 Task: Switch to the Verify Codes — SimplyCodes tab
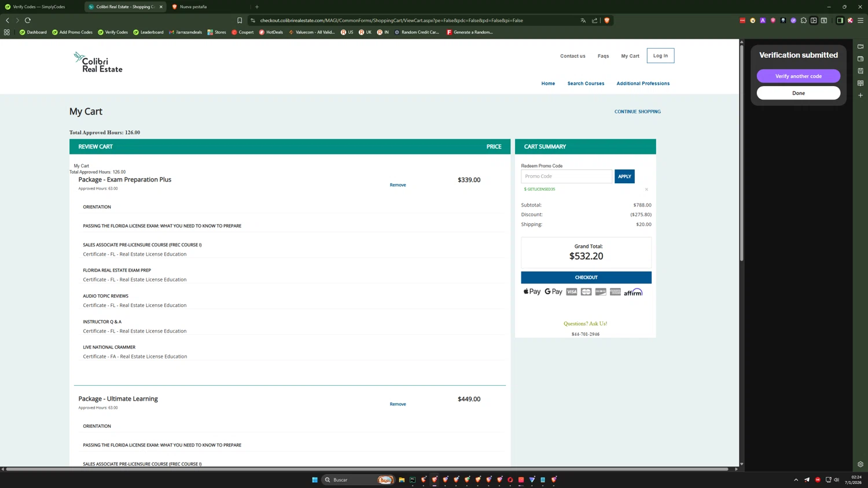(x=39, y=7)
